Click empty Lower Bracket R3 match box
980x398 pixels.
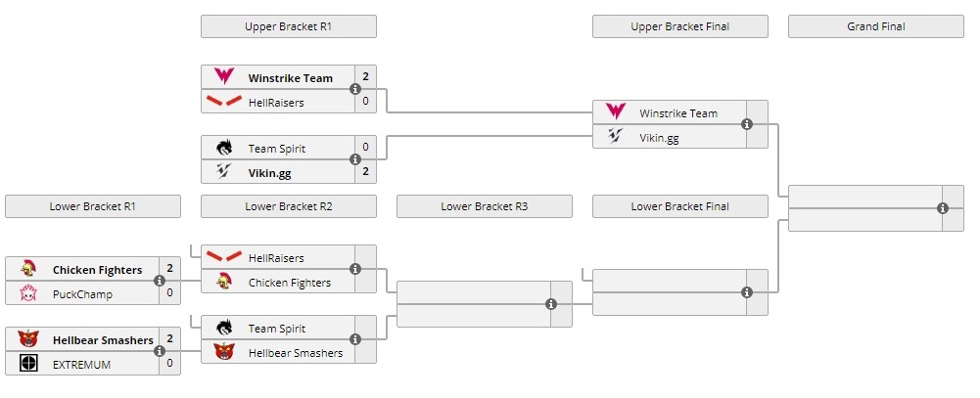pos(472,304)
